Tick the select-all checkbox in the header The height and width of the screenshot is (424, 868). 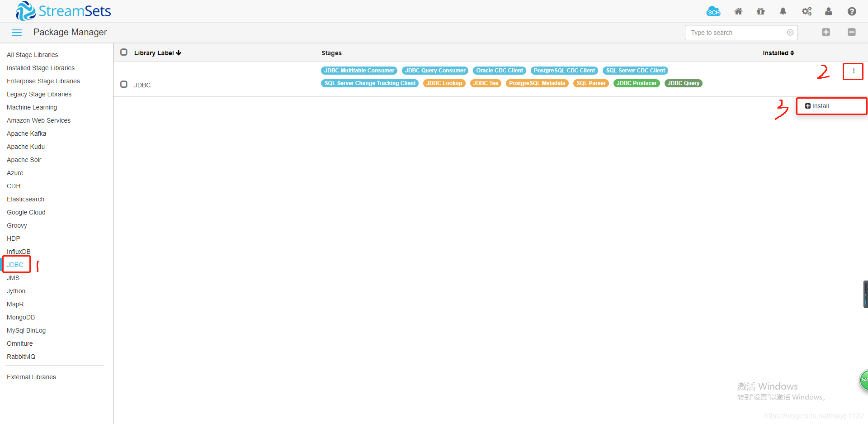(124, 52)
